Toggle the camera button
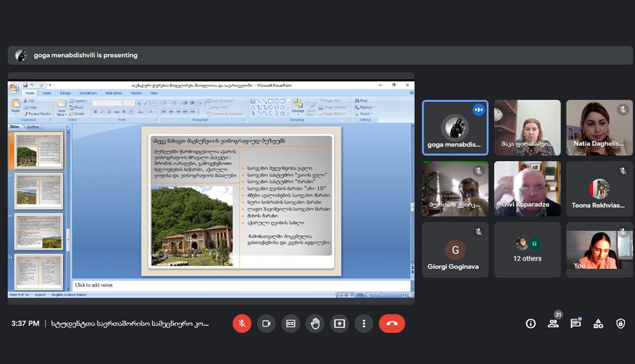The image size is (635, 364). click(x=266, y=323)
